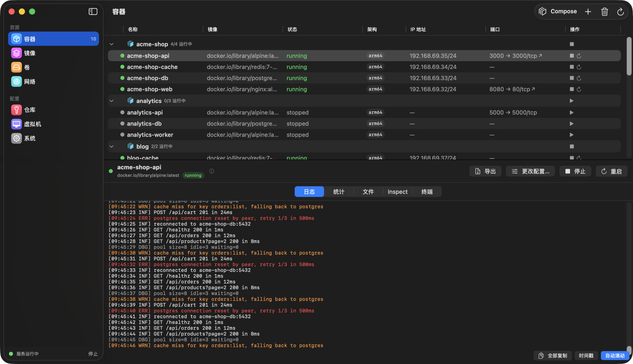Select the analytics group title
The height and width of the screenshot is (364, 633).
click(149, 101)
